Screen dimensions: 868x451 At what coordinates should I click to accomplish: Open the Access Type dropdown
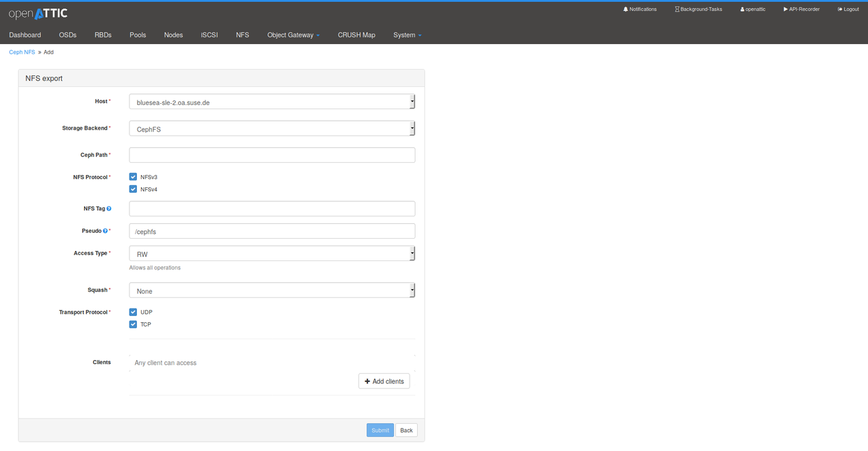[271, 254]
